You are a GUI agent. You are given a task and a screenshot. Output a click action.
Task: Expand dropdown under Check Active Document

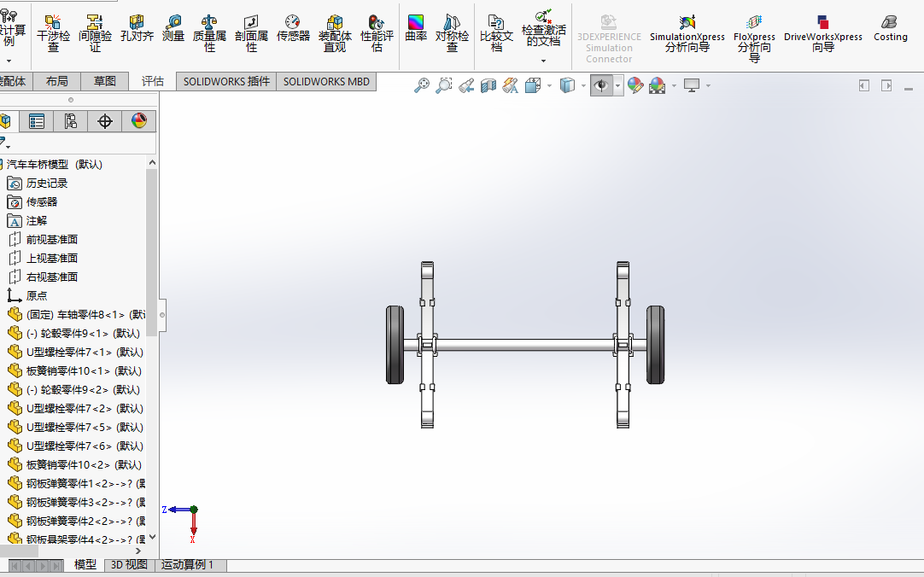coord(543,61)
